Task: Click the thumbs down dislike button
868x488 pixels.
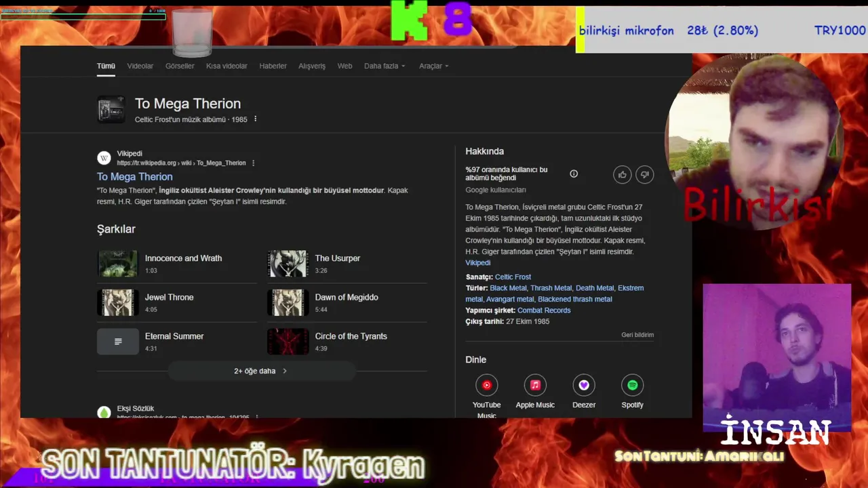Action: pos(645,175)
